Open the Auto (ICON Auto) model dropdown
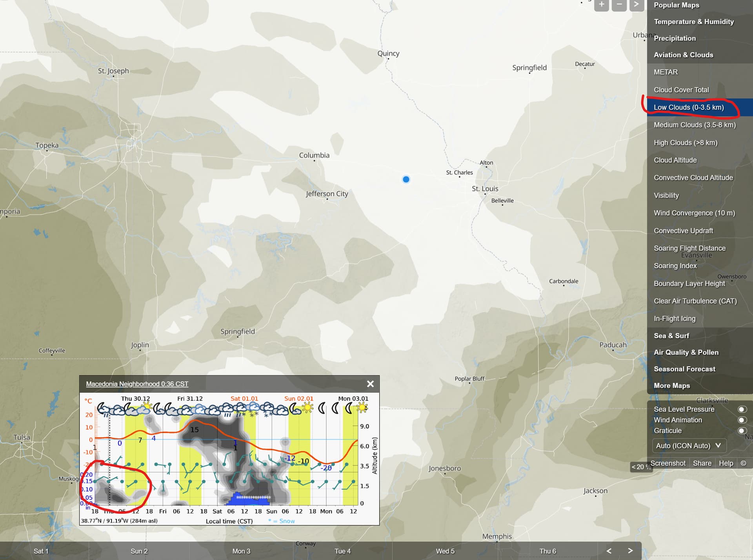The height and width of the screenshot is (560, 753). pos(689,445)
